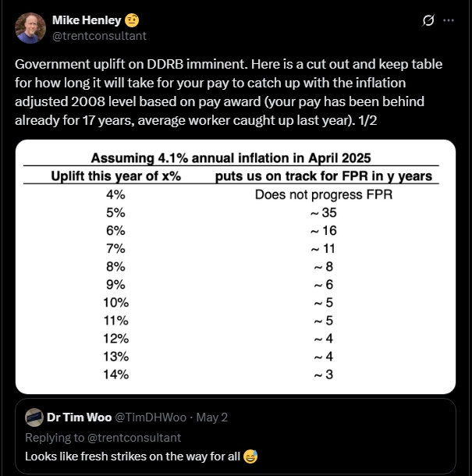
Task: Click the sweat smile emoji in quote
Action: (250, 456)
